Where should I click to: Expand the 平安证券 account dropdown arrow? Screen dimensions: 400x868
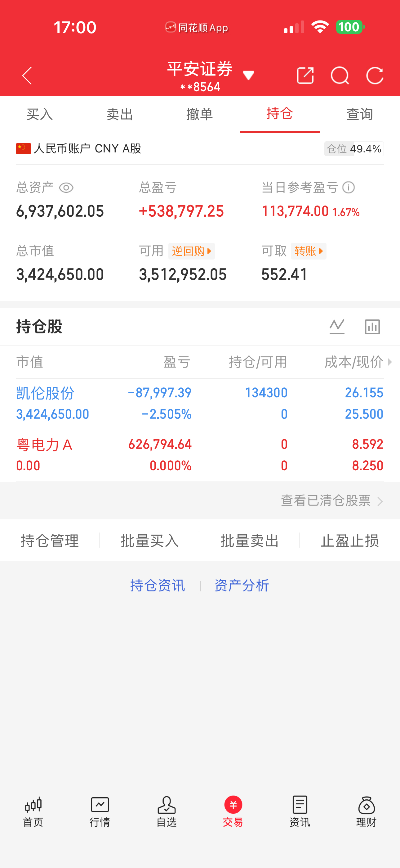click(248, 75)
